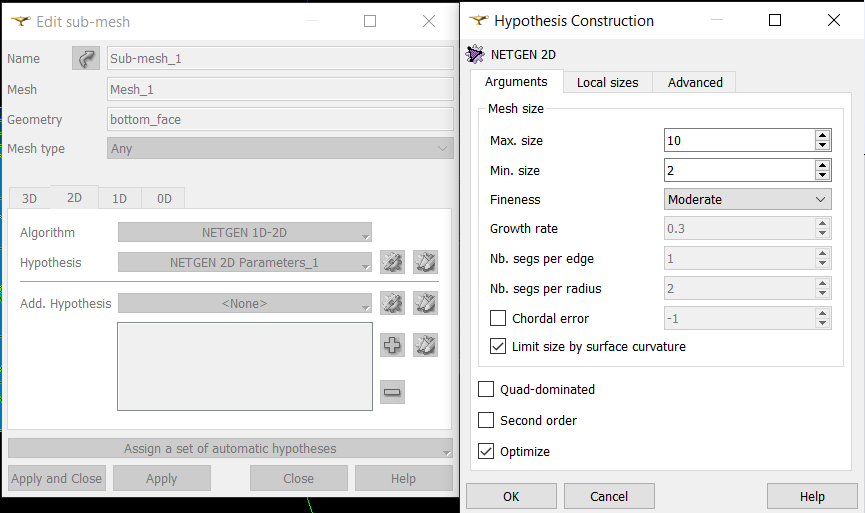Open the 1D tab in Edit sub-mesh
Screen dimensions: 865x513
[119, 199]
